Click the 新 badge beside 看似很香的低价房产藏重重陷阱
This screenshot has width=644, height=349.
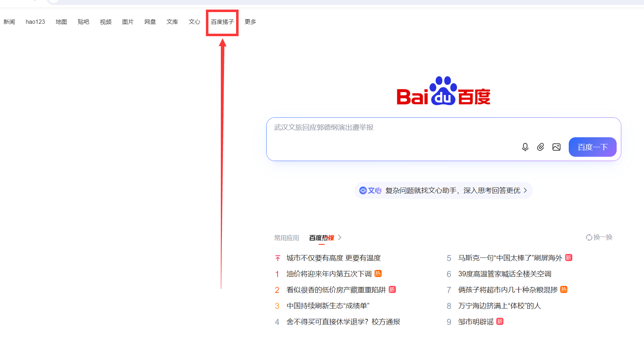pos(392,289)
